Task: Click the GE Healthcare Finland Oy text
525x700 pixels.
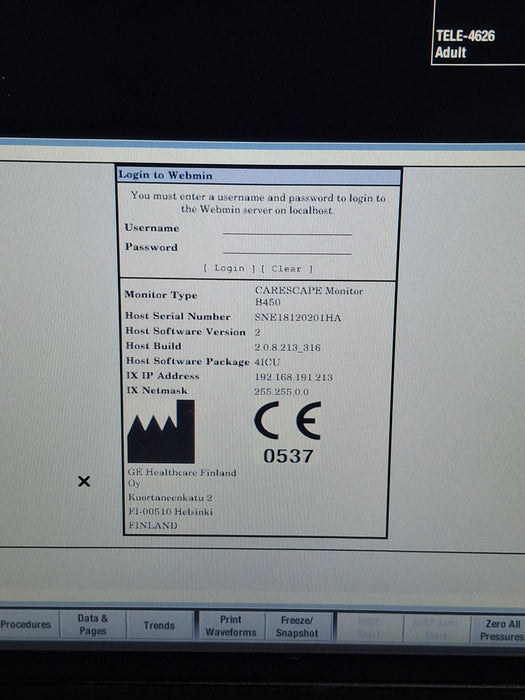Action: coord(182,477)
